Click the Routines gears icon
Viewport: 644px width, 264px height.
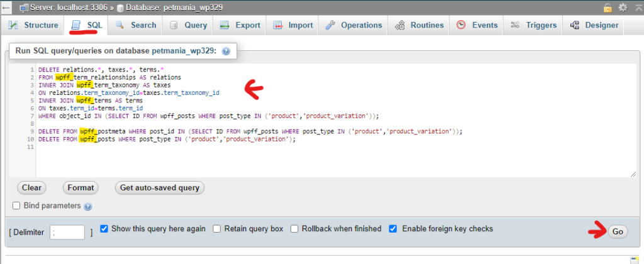click(x=399, y=25)
